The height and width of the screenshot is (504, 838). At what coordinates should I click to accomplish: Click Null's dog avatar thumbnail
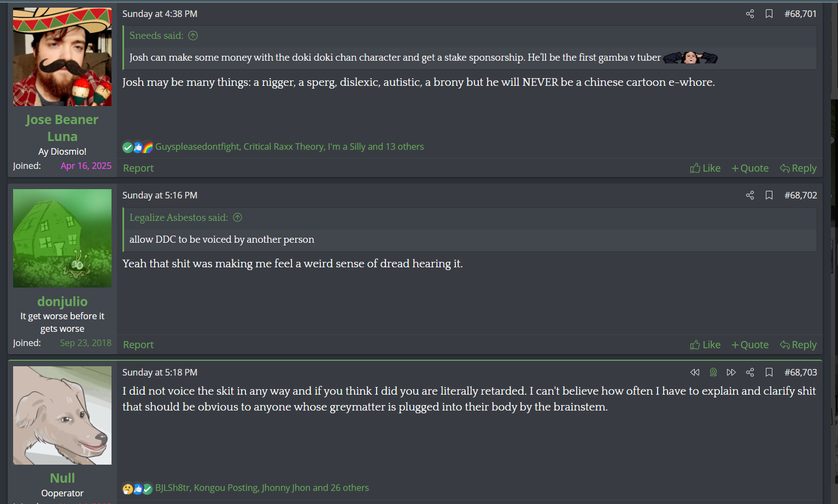(x=62, y=415)
